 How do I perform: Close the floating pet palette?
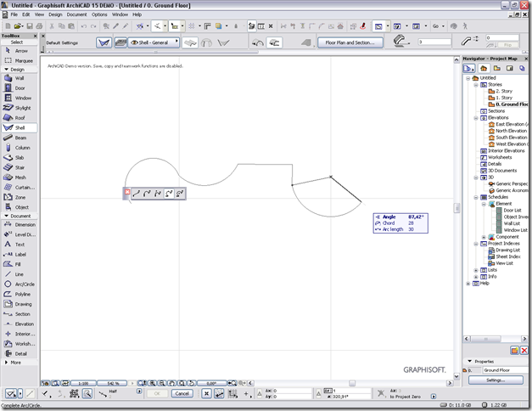(x=127, y=192)
